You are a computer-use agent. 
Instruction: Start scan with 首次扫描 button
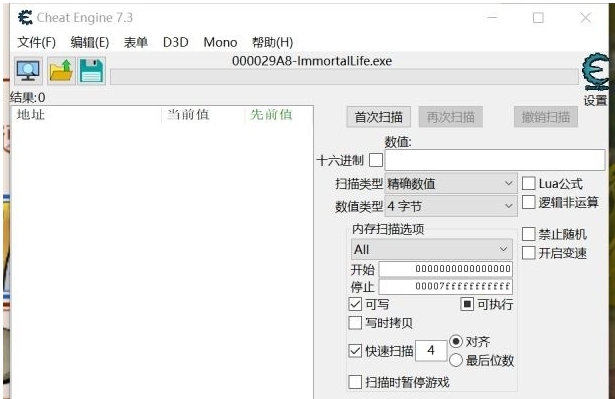point(378,117)
